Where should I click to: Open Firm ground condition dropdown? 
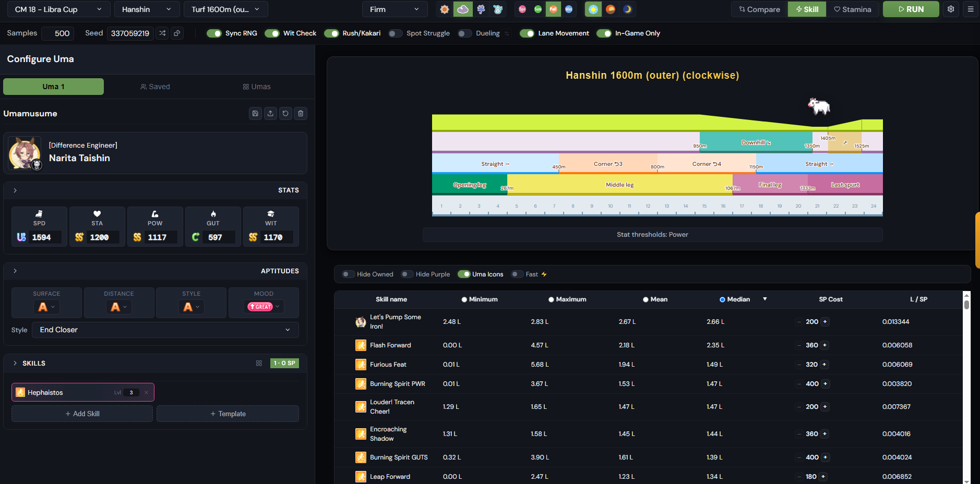pyautogui.click(x=395, y=9)
